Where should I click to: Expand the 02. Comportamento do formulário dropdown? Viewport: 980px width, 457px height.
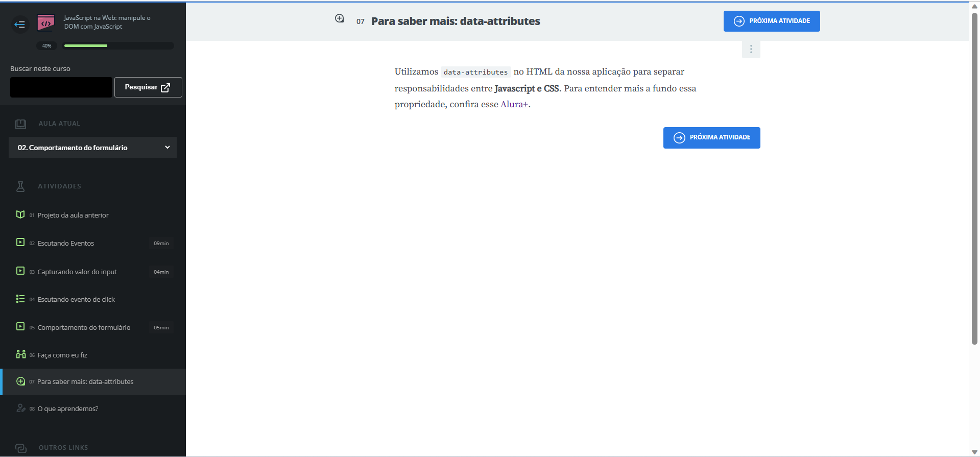92,148
